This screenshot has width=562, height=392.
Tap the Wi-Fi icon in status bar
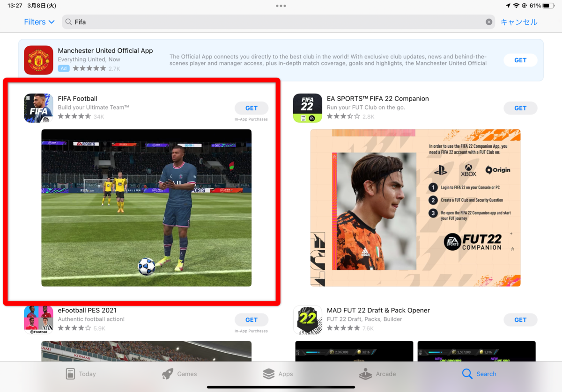coord(516,6)
